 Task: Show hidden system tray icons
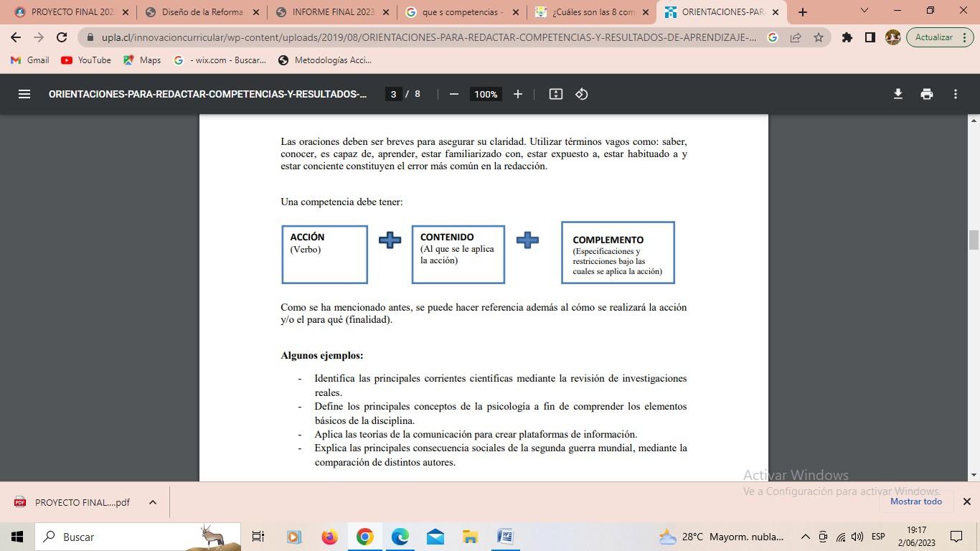pos(805,537)
